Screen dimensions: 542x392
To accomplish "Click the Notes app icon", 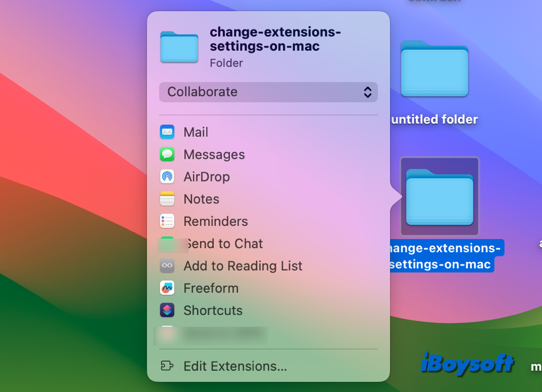I will point(167,199).
